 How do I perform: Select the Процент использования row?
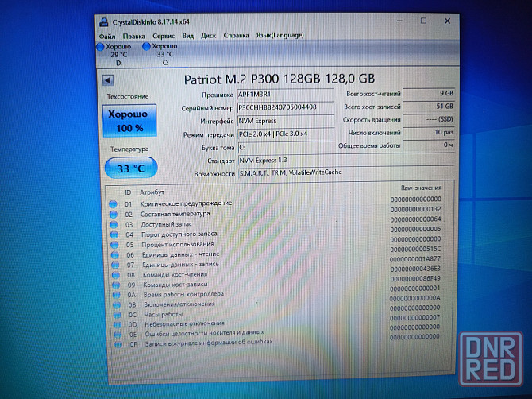pyautogui.click(x=277, y=242)
